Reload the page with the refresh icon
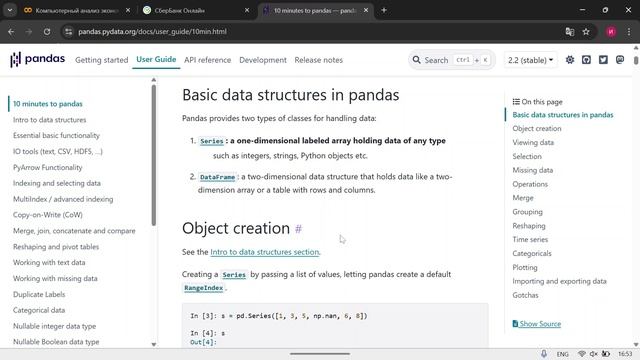The image size is (640, 360). click(47, 31)
